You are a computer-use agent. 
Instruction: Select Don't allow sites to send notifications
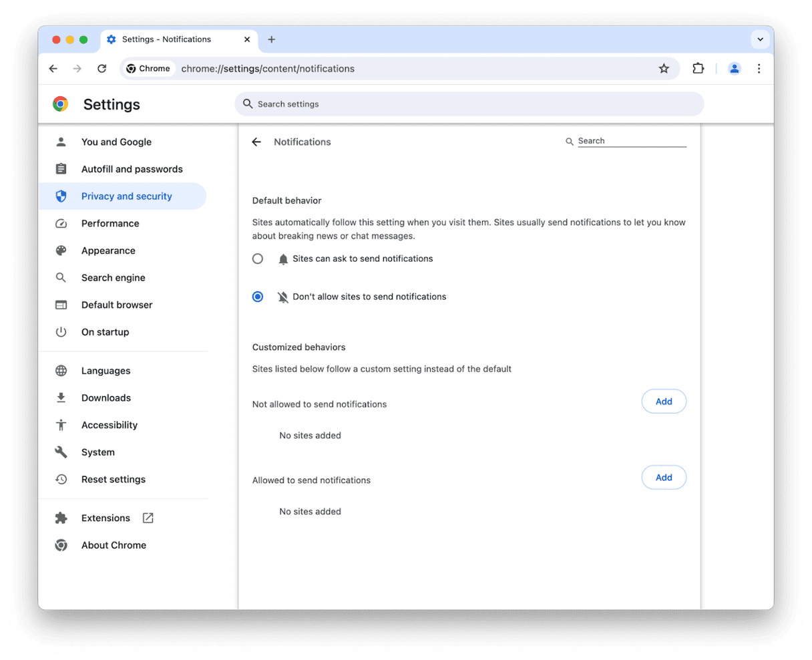tap(258, 297)
